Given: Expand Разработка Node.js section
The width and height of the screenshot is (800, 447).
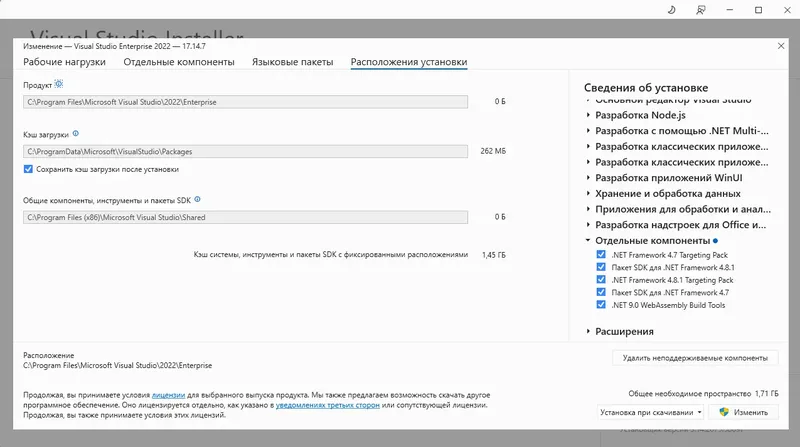Looking at the screenshot, I should 588,115.
